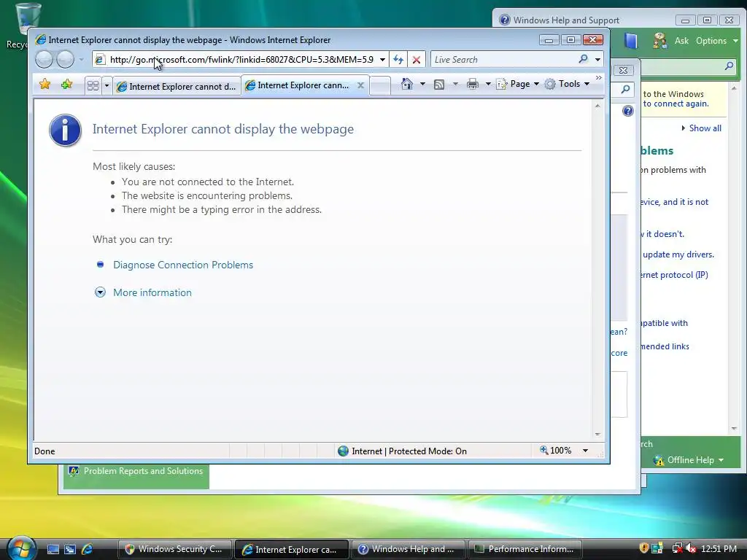Click Help and Support browse book icon
Image resolution: width=747 pixels, height=560 pixels.
(x=631, y=41)
